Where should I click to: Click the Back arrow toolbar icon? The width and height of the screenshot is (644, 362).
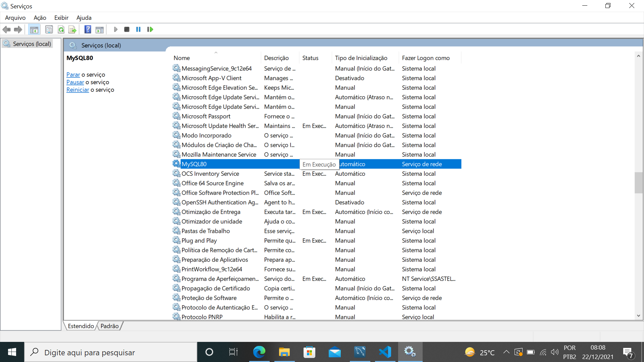click(x=6, y=29)
